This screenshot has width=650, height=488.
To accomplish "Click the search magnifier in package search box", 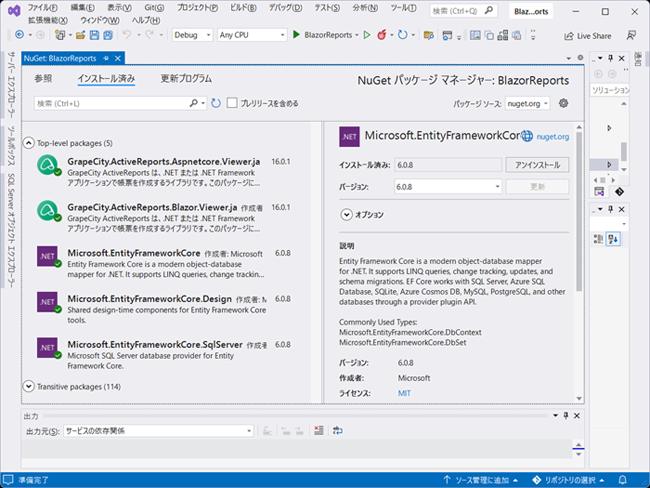I will (x=194, y=103).
